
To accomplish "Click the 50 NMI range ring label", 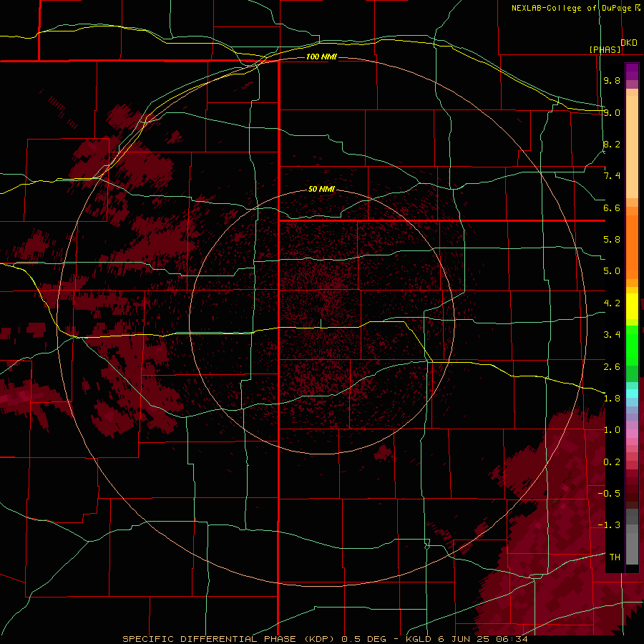I will (321, 189).
